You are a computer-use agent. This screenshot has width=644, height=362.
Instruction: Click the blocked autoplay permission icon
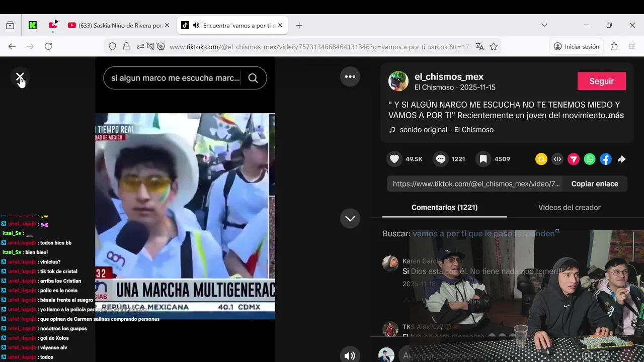(160, 46)
